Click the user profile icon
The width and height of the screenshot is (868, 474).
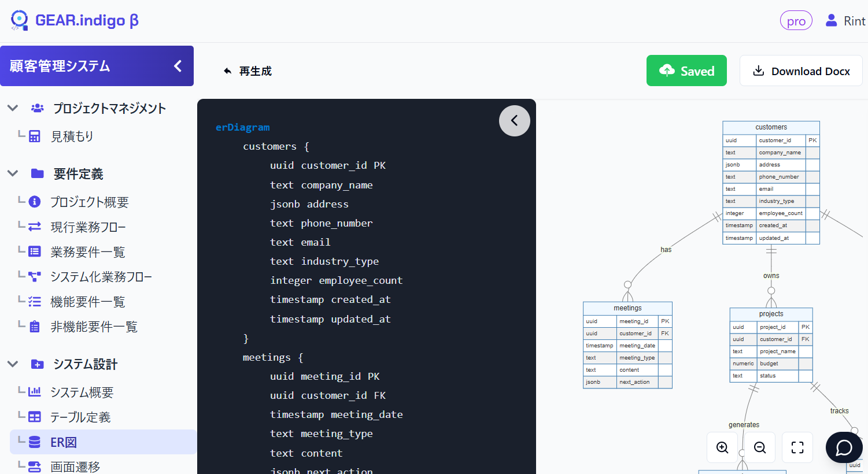coord(831,21)
